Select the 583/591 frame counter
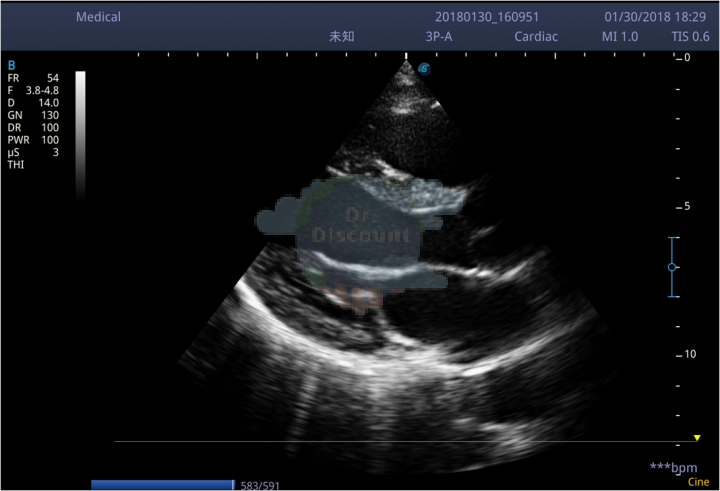This screenshot has width=720, height=491. pyautogui.click(x=260, y=485)
